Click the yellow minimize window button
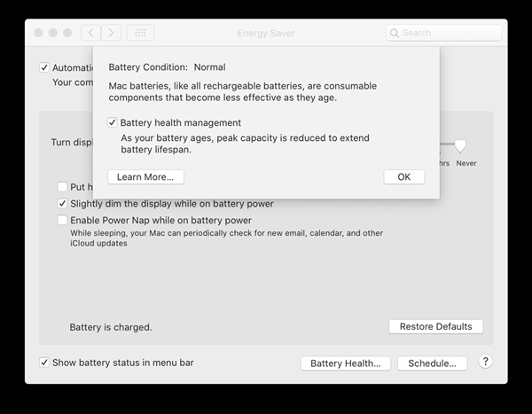 [x=53, y=33]
